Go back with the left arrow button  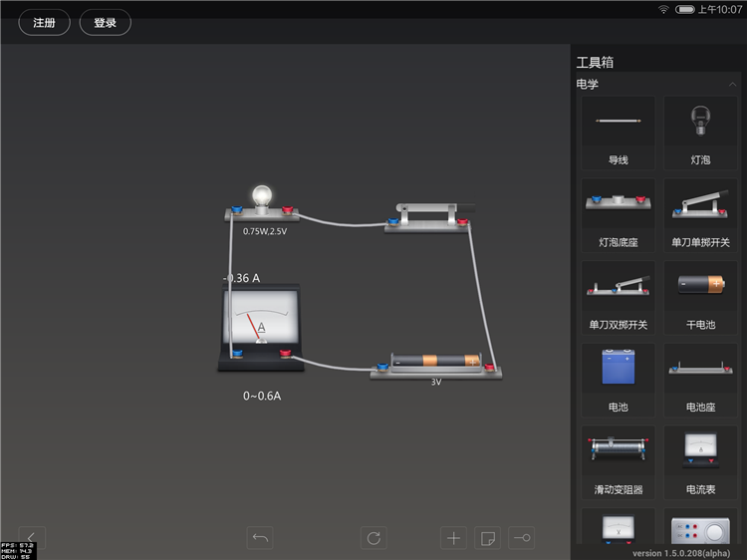[32, 538]
